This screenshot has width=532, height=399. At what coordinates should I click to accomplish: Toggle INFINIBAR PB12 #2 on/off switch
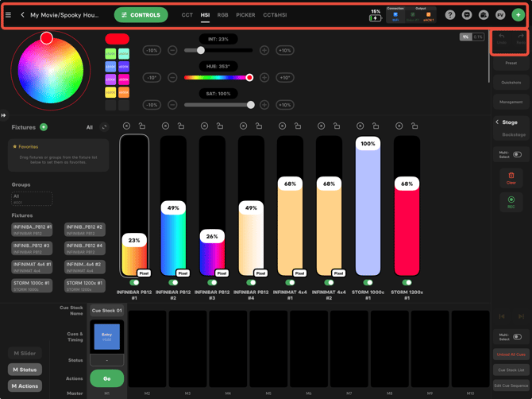pos(173,282)
